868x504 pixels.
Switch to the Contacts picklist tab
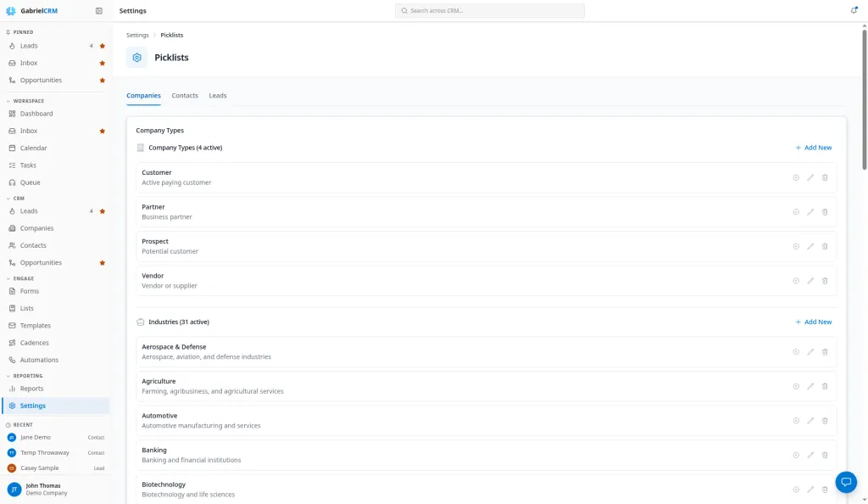[x=185, y=95]
